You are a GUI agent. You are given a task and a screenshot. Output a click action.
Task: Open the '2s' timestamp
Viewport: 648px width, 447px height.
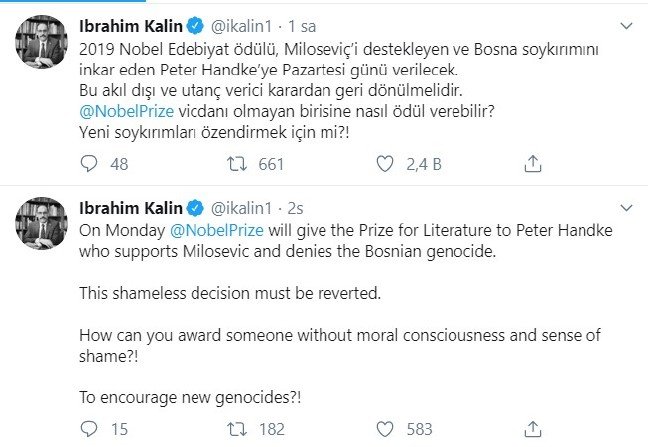[296, 208]
